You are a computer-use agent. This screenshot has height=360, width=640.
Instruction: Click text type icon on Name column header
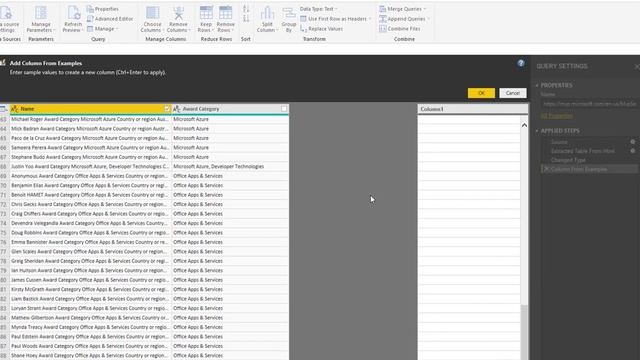tap(15, 109)
